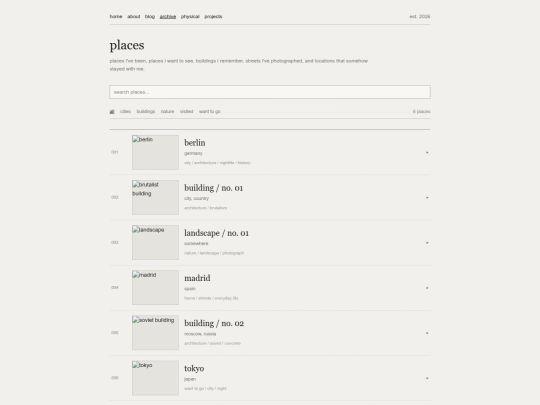Expand the 'building / no. 02' row arrow
The image size is (540, 405).
point(427,333)
